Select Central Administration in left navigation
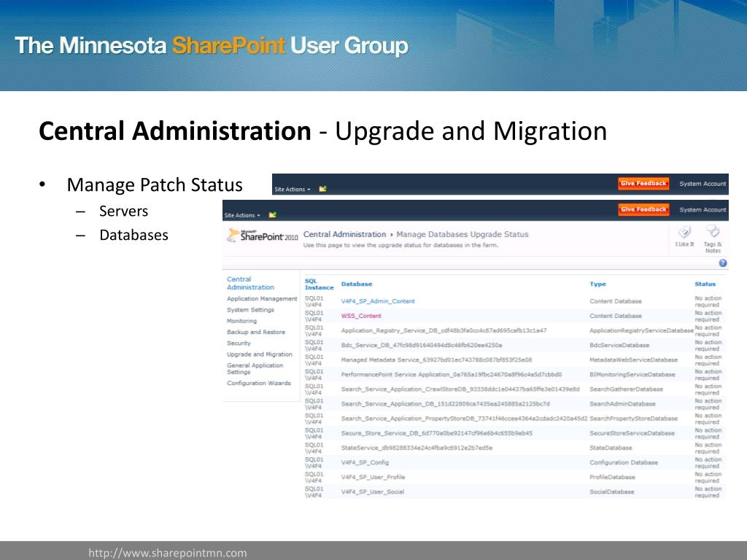The width and height of the screenshot is (747, 560). point(250,284)
